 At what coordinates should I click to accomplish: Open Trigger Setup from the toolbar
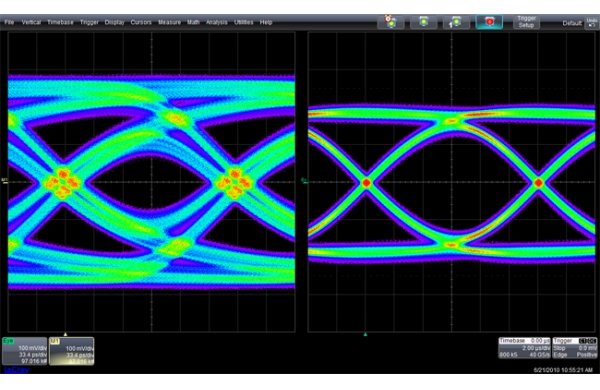pos(526,22)
